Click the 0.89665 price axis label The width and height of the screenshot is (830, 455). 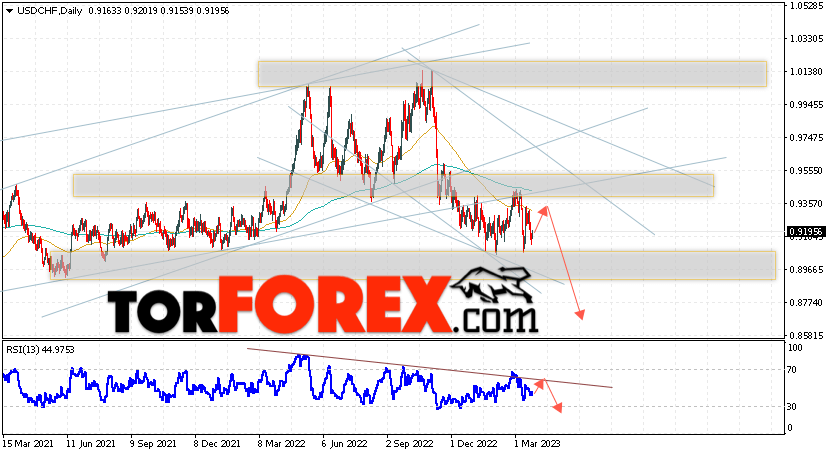point(807,270)
